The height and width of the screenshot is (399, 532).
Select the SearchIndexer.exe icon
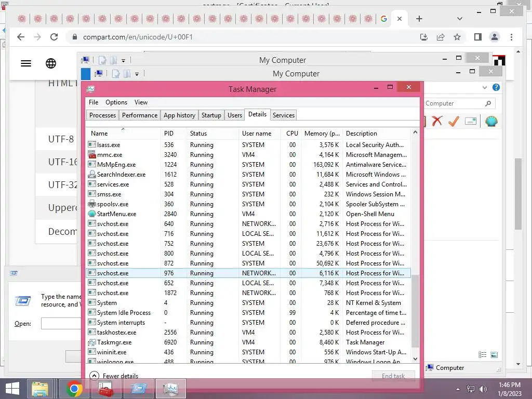(91, 174)
